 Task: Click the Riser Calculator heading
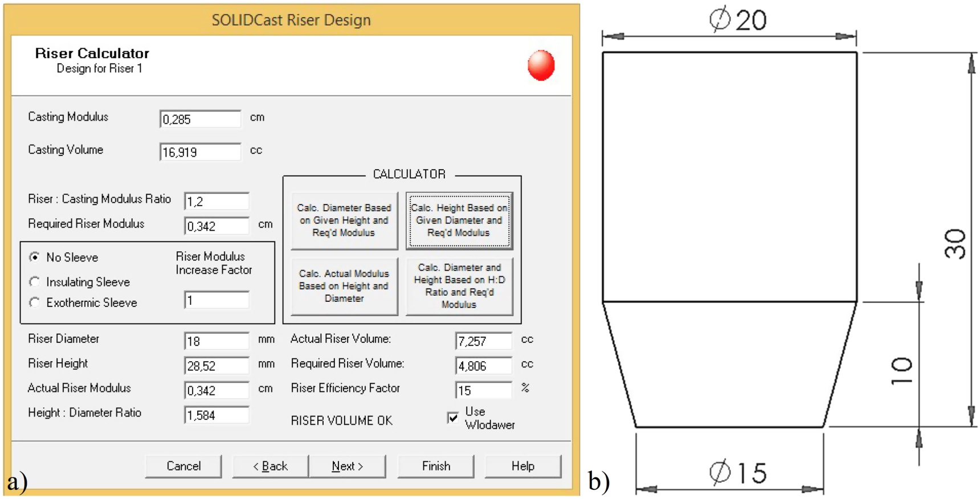click(x=92, y=53)
